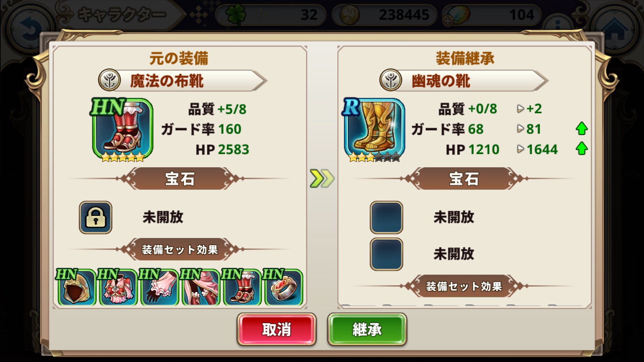Select the HN pink leggings set item icon

(x=200, y=287)
